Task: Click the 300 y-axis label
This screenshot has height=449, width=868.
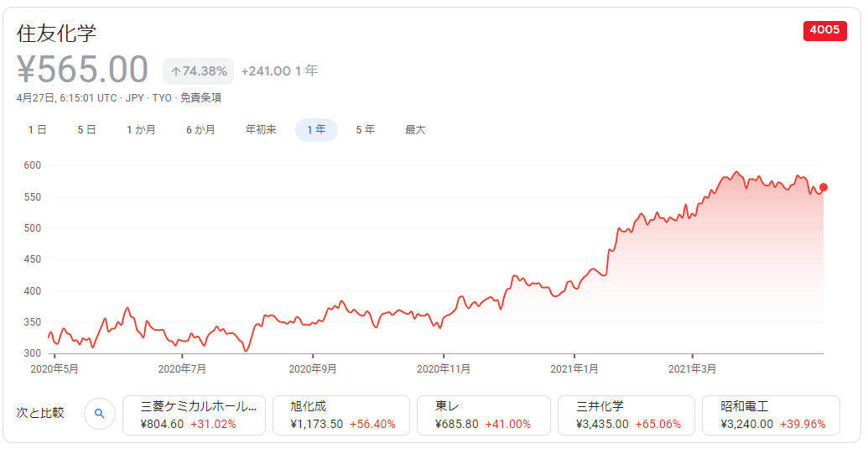Action: coord(32,353)
